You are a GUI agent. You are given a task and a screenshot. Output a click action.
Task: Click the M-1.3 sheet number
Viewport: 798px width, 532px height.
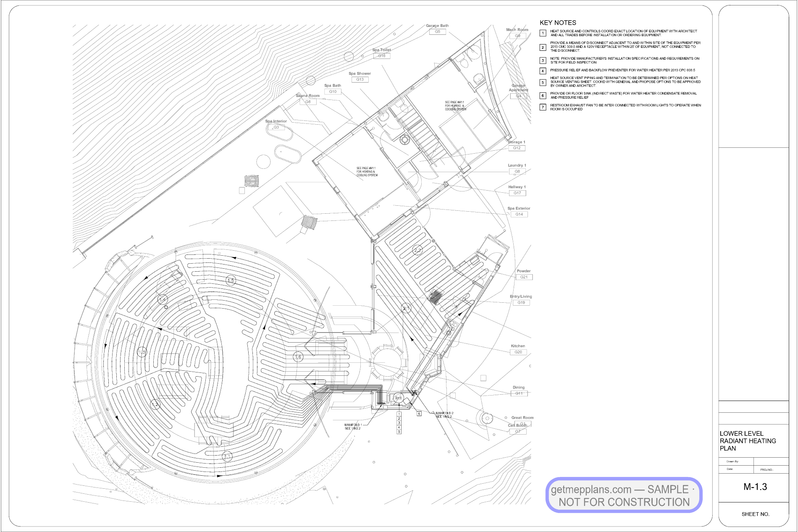tap(755, 487)
